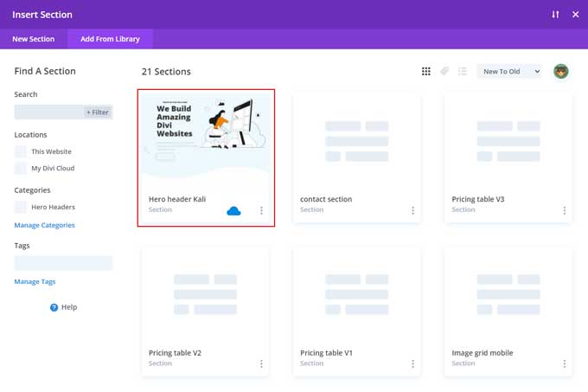Open options menu for Image grid mobile
588x392 pixels.
click(x=565, y=363)
